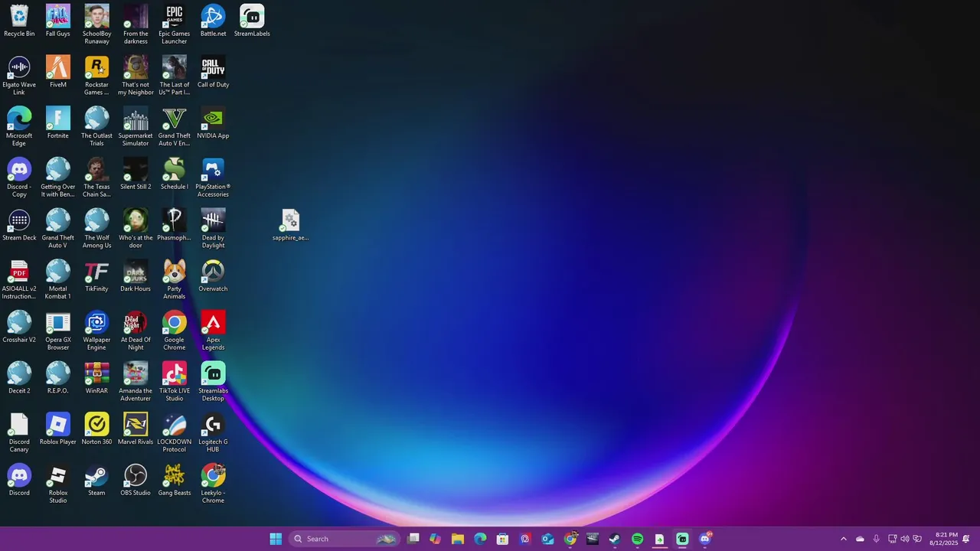
Task: Select the Norton 360 desktop icon
Action: 96,429
